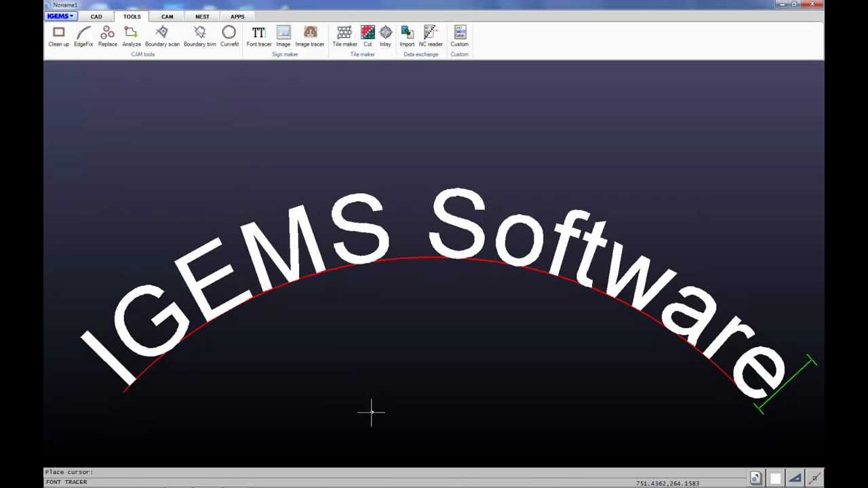Open the Font tracer tool
Viewport: 868px width, 488px height.
coord(258,37)
